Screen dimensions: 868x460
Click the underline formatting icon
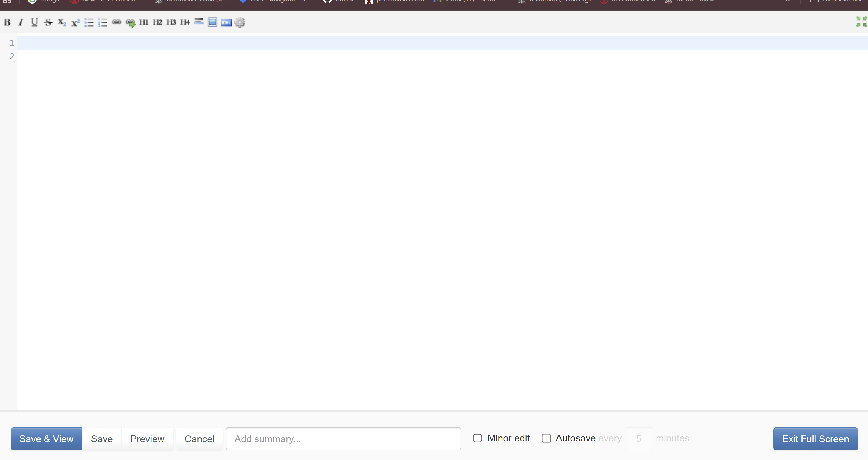point(35,22)
